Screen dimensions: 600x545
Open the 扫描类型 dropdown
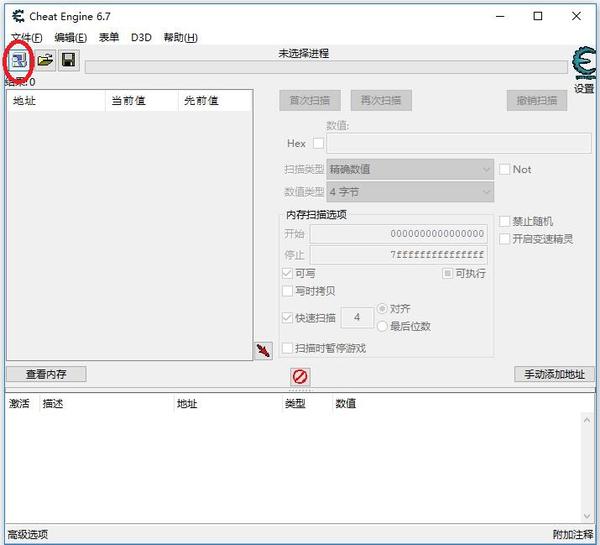410,169
